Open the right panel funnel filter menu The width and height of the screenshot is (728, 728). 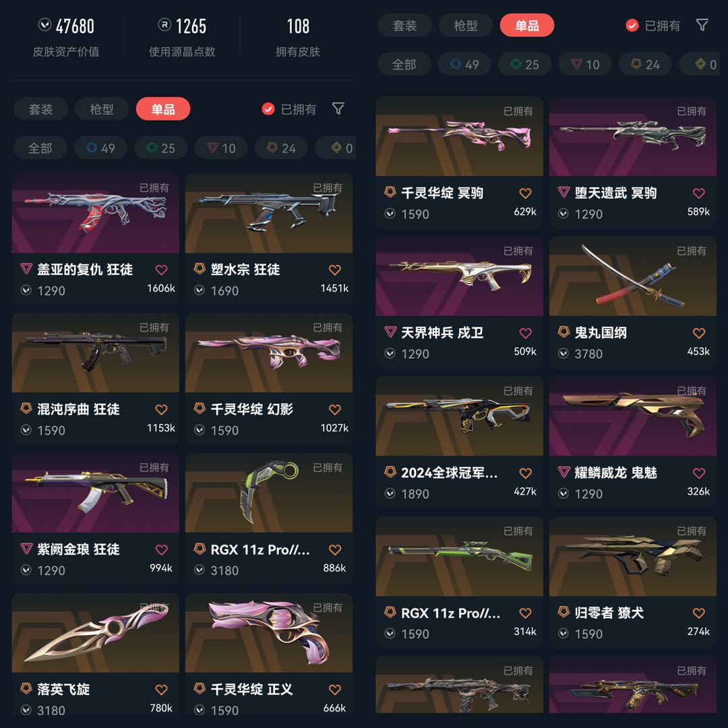tap(702, 25)
